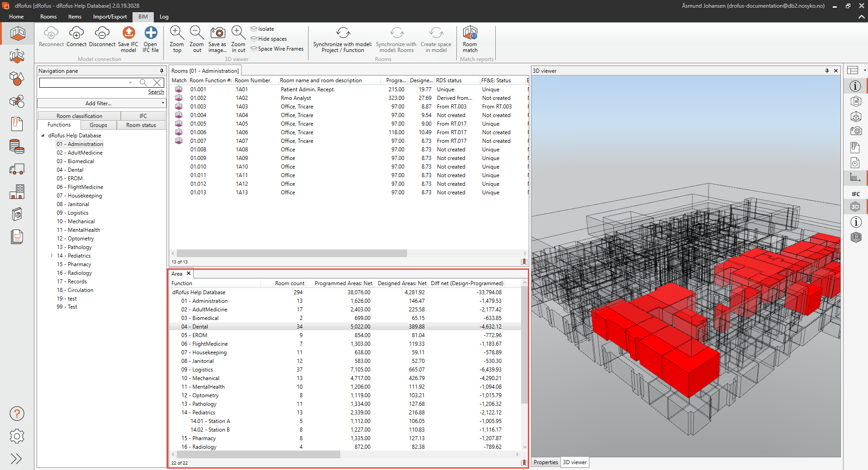Click Save as image camera icon

click(x=218, y=33)
